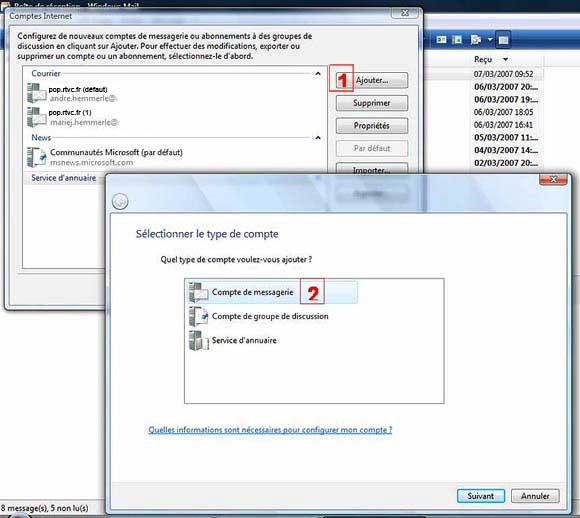
Task: Select message received 05/03/2007
Action: (x=506, y=137)
